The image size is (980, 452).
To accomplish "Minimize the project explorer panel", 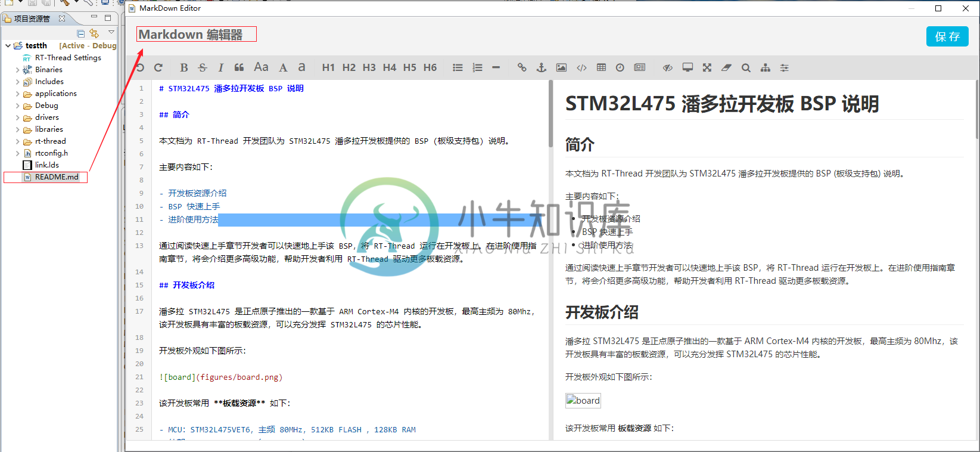I will (94, 17).
